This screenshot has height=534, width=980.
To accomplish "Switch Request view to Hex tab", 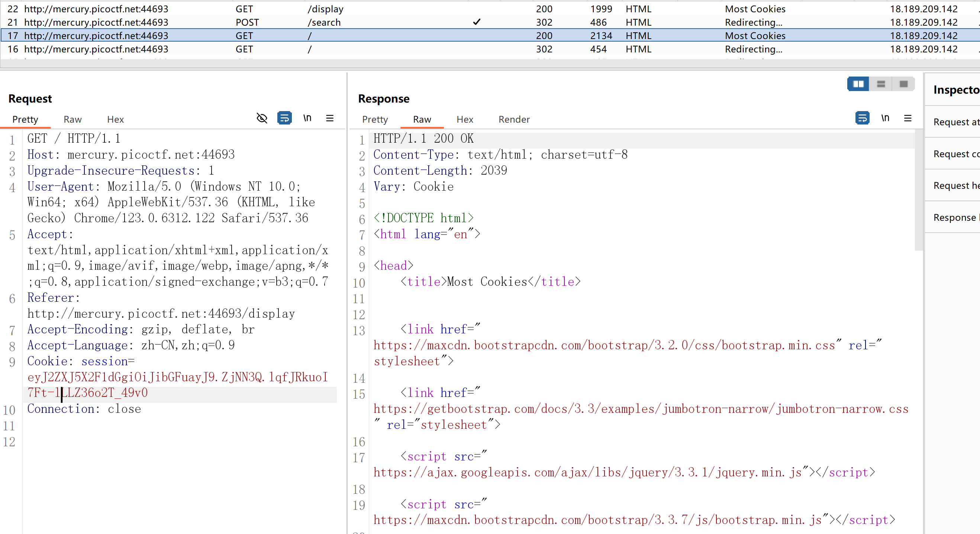I will coord(115,119).
